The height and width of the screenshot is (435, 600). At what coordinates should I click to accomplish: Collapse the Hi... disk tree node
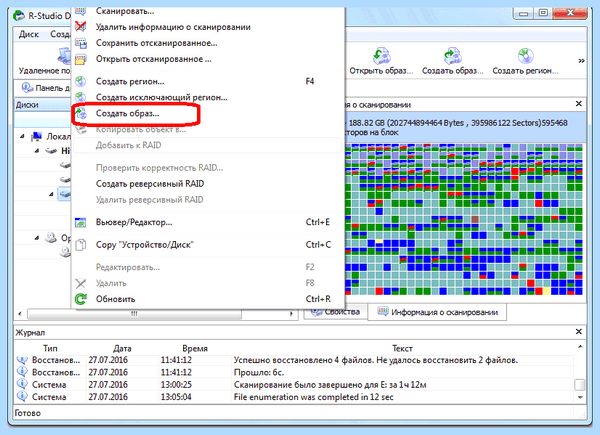pos(37,151)
